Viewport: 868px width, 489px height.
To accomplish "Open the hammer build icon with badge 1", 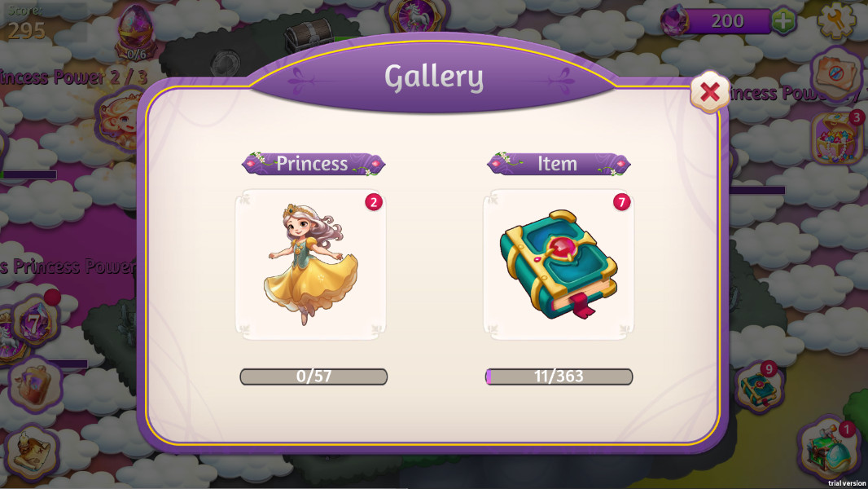I will click(x=827, y=448).
